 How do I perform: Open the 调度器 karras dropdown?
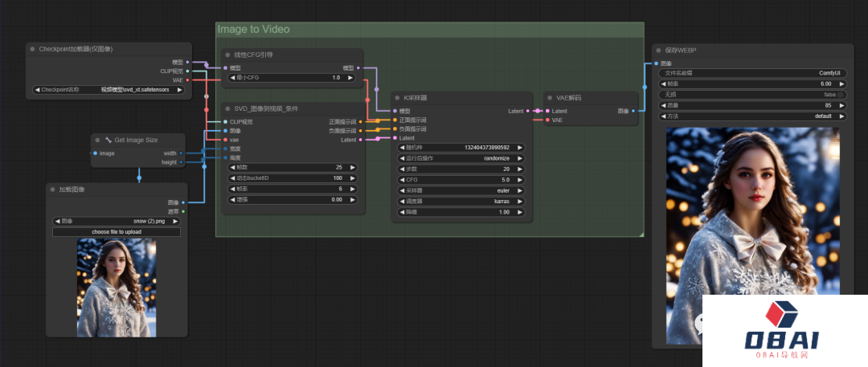pyautogui.click(x=461, y=202)
